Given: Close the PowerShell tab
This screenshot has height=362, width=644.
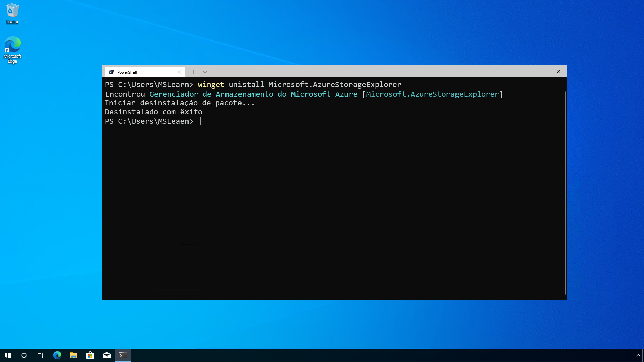Looking at the screenshot, I should (179, 72).
